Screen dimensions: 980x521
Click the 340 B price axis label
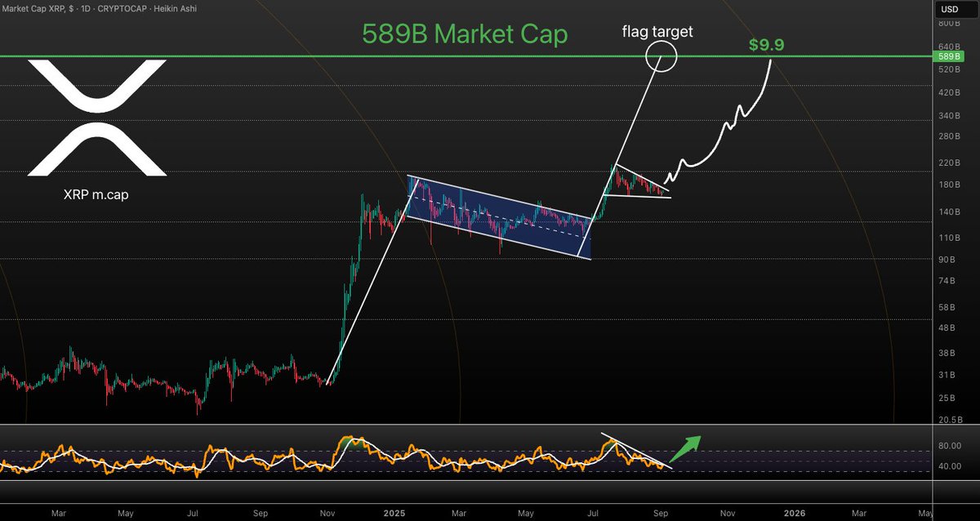[949, 115]
